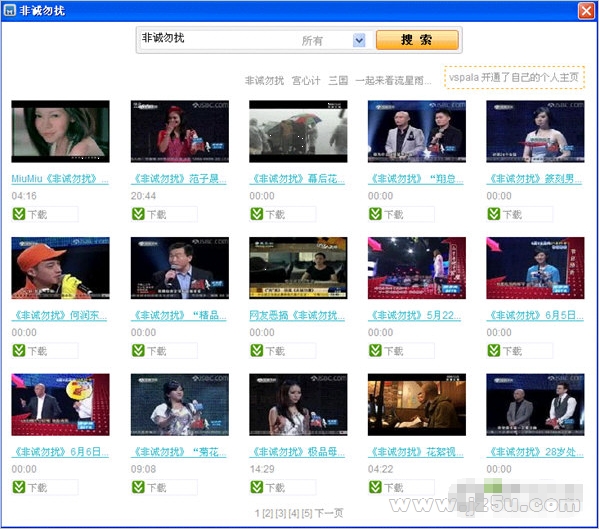Open the 《非诚勿扰》何润东 title link

point(59,315)
